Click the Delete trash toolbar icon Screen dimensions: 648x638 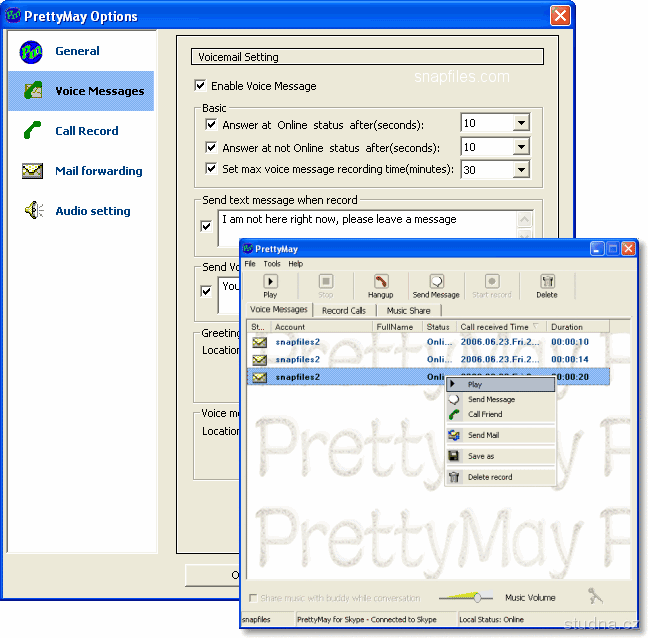(547, 282)
